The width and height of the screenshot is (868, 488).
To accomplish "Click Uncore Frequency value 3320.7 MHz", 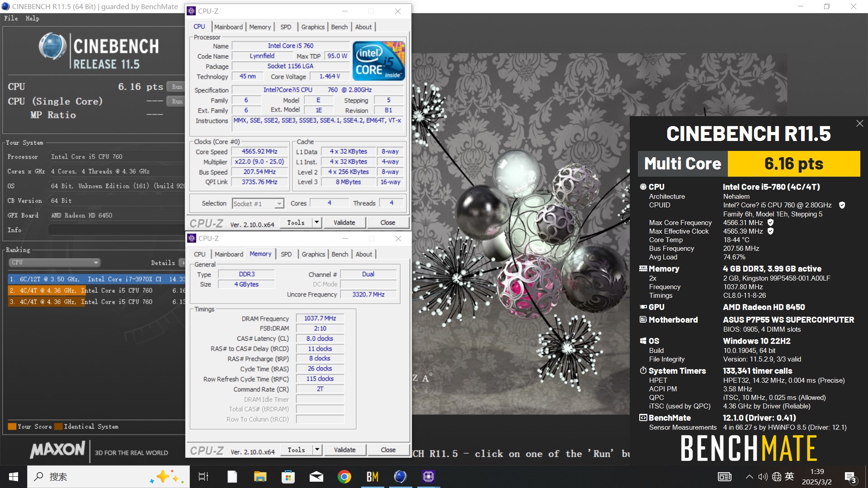I will click(368, 295).
